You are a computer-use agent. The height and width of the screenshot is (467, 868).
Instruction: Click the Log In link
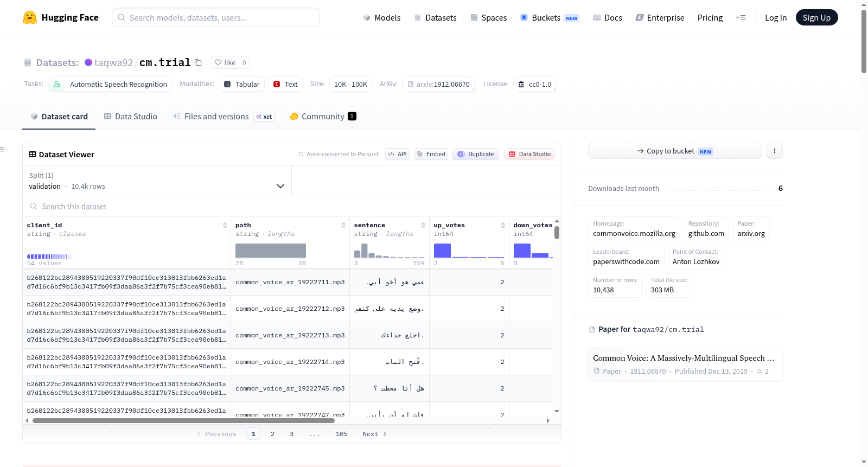coord(776,17)
